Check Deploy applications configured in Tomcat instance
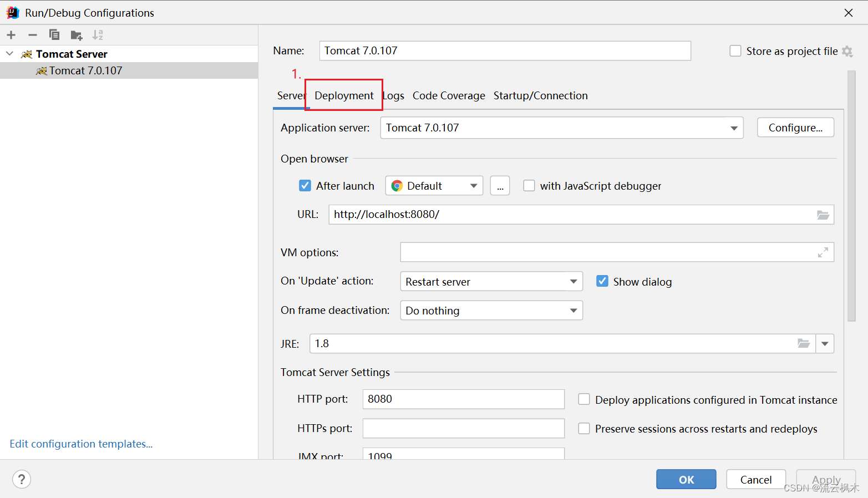The width and height of the screenshot is (868, 498). (x=584, y=399)
